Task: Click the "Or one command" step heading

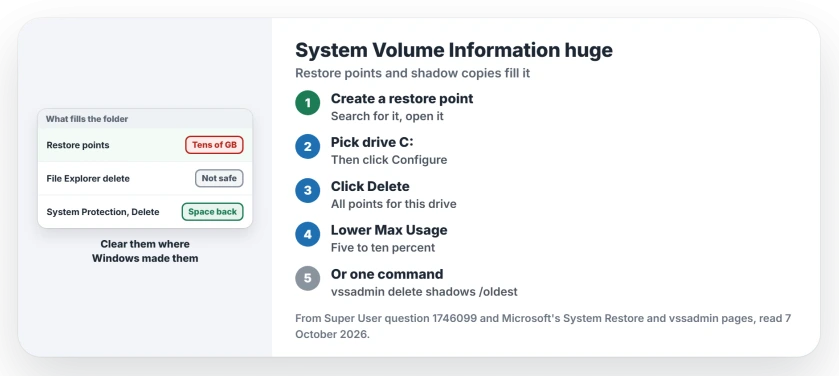Action: click(x=387, y=274)
